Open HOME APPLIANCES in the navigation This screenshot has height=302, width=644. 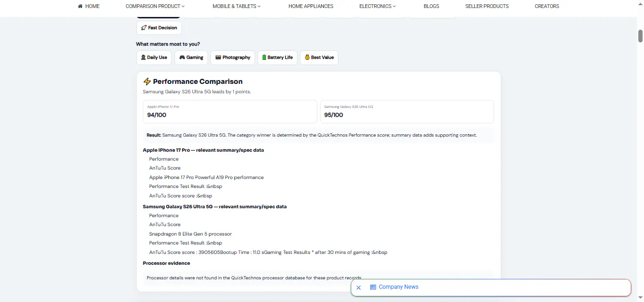[x=311, y=6]
